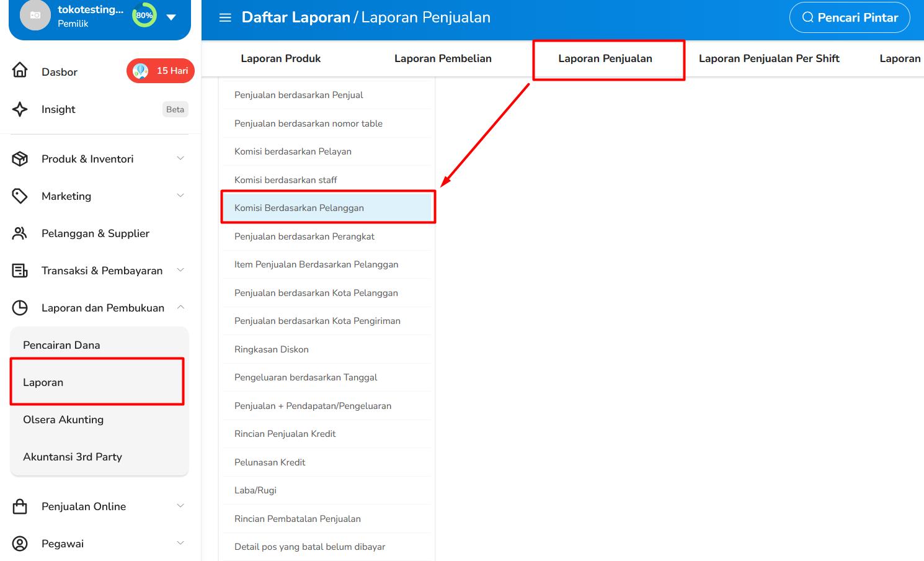Switch to Laporan Penjualan Per Shift tab

pyautogui.click(x=769, y=58)
